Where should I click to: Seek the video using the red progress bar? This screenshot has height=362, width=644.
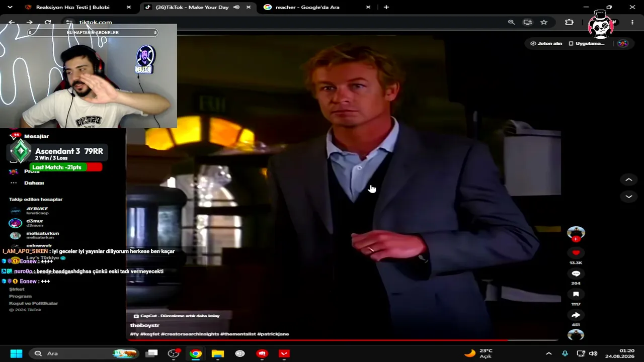[x=343, y=340]
